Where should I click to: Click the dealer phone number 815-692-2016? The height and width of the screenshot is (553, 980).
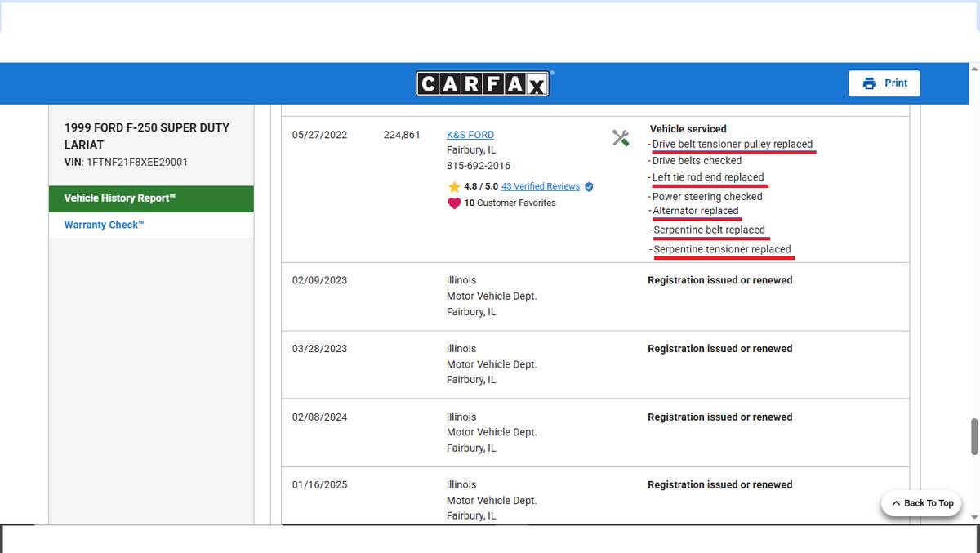click(478, 166)
